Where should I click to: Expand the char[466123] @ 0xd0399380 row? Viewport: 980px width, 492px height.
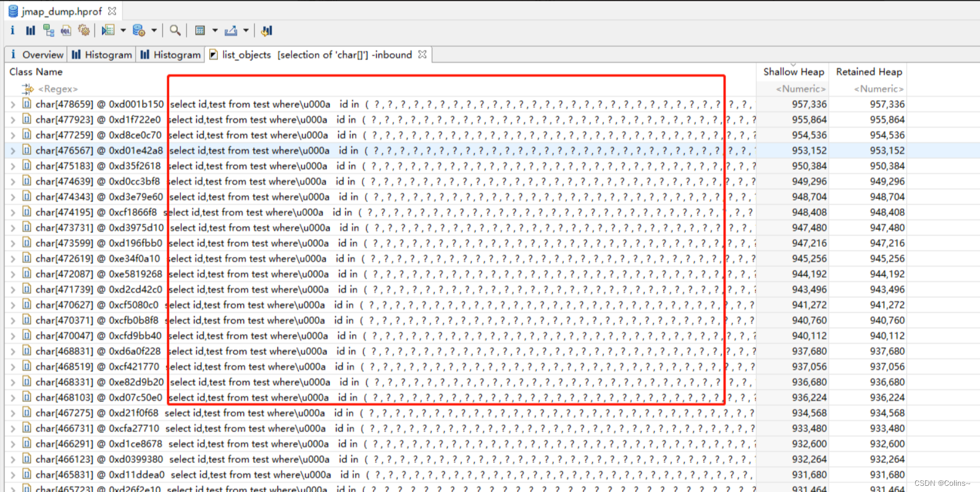12,459
